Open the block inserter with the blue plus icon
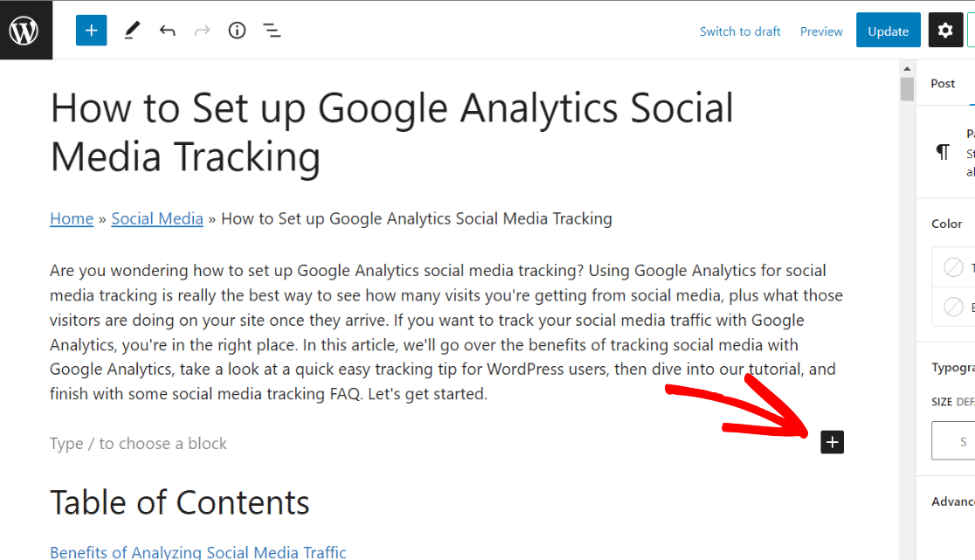 pos(91,30)
